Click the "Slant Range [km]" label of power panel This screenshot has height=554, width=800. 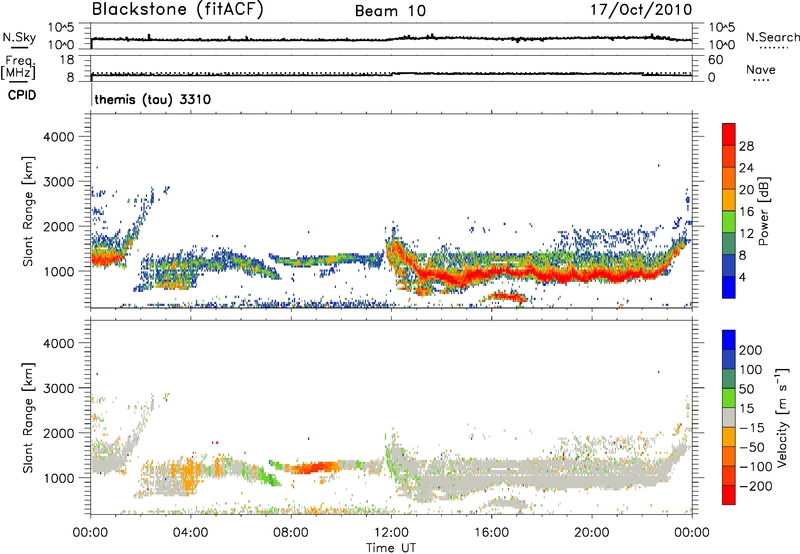(x=29, y=211)
